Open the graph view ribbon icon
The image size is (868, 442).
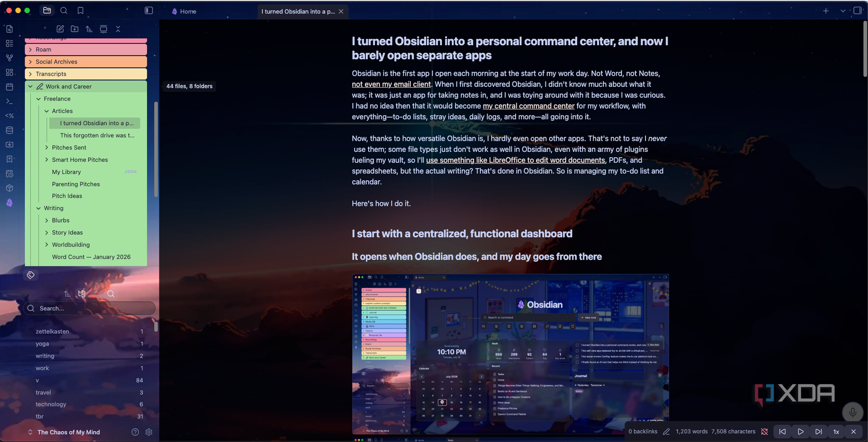click(9, 58)
